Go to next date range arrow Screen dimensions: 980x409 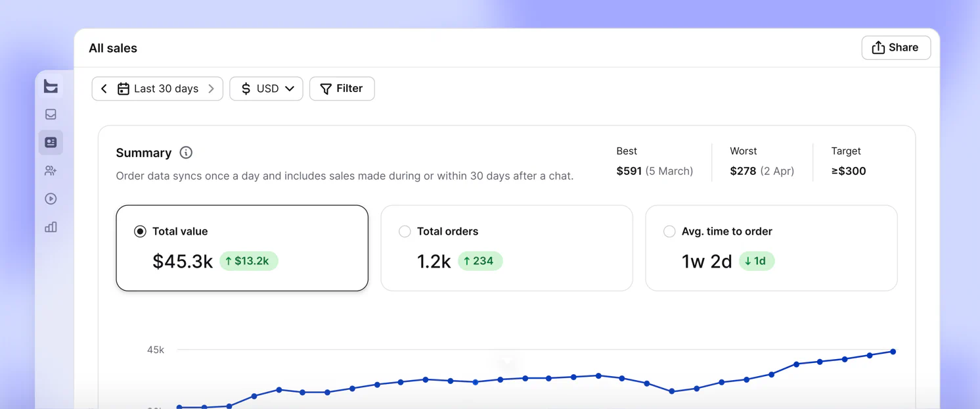click(x=211, y=89)
